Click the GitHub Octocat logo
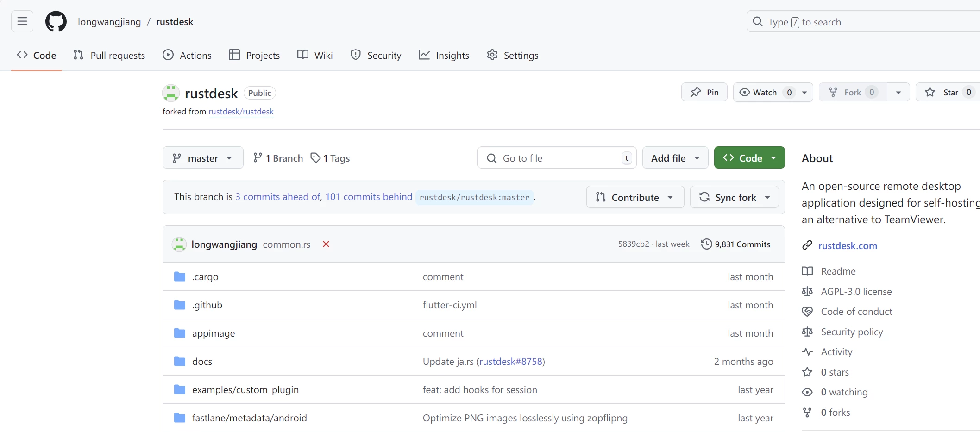The width and height of the screenshot is (980, 432). (56, 22)
